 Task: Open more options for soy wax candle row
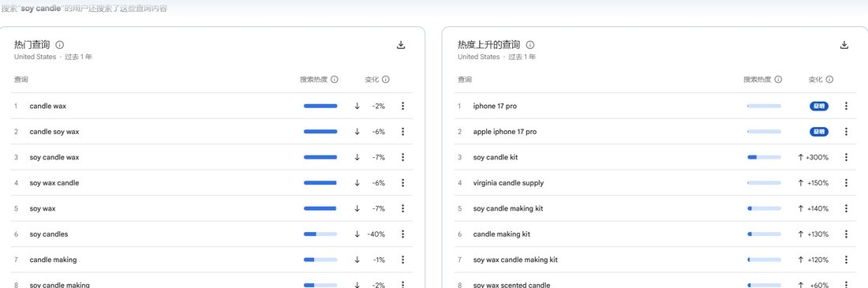[402, 183]
